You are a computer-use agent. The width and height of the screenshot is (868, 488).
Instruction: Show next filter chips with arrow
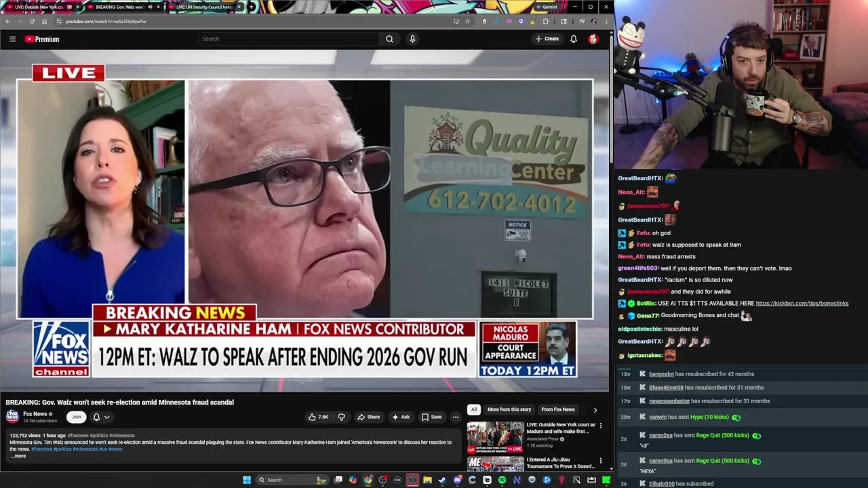[x=595, y=410]
